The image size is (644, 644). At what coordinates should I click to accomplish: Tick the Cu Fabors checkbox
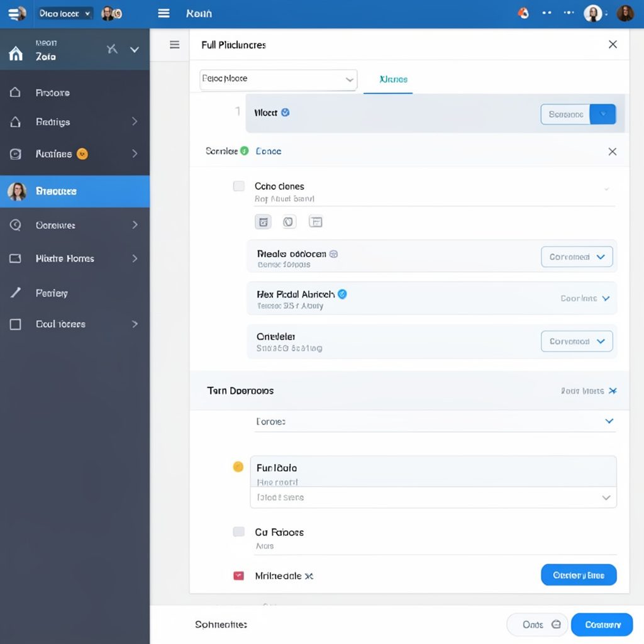click(238, 531)
